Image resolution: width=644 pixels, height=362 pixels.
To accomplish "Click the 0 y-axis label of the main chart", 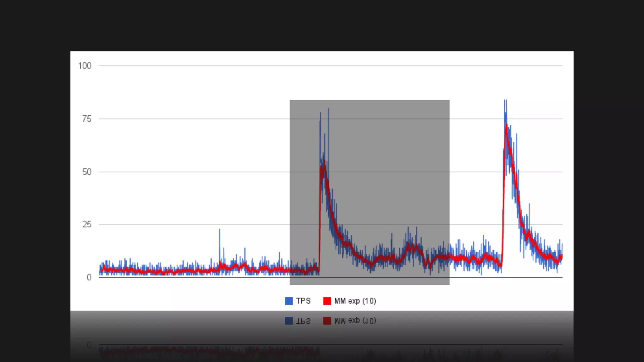I will [x=89, y=277].
